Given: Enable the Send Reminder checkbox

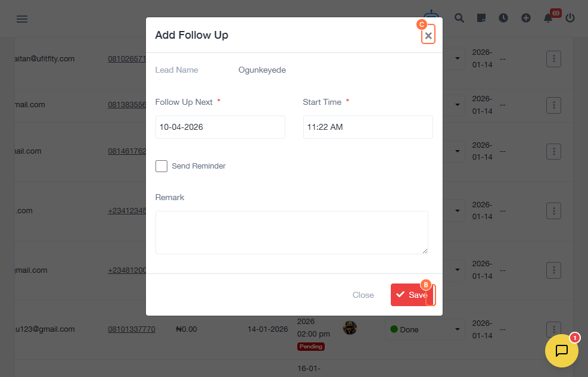Looking at the screenshot, I should click(161, 166).
